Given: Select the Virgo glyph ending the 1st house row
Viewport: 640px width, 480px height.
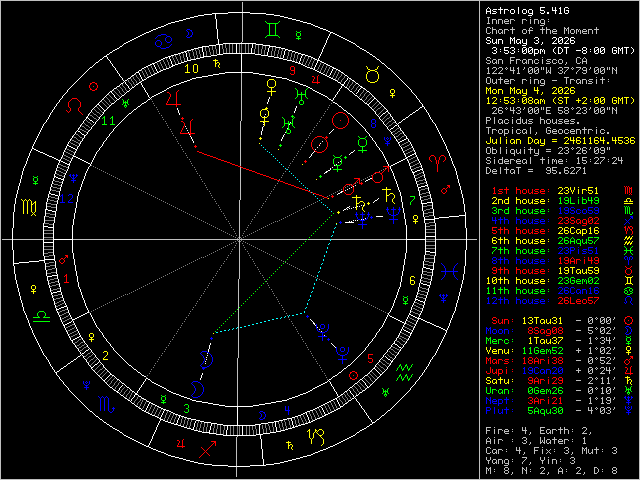Looking at the screenshot, I should click(629, 191).
